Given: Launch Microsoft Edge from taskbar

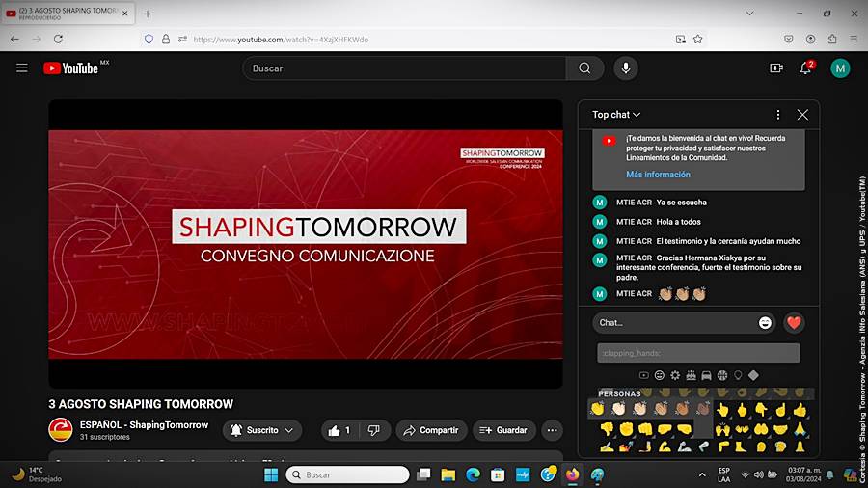Looking at the screenshot, I should pyautogui.click(x=473, y=474).
